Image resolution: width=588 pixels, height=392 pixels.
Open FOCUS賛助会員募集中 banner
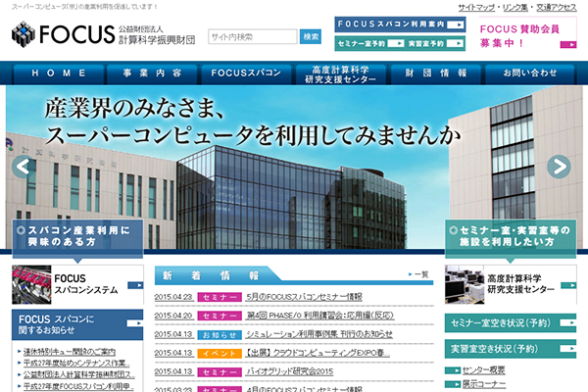pyautogui.click(x=528, y=33)
